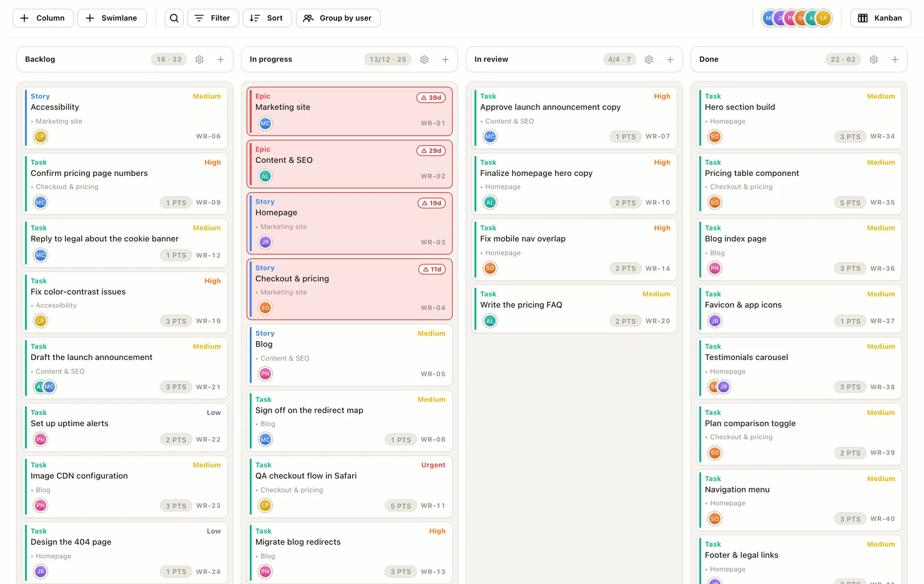Click PN avatar on Blog index page
This screenshot has height=584, width=924.
tap(715, 268)
